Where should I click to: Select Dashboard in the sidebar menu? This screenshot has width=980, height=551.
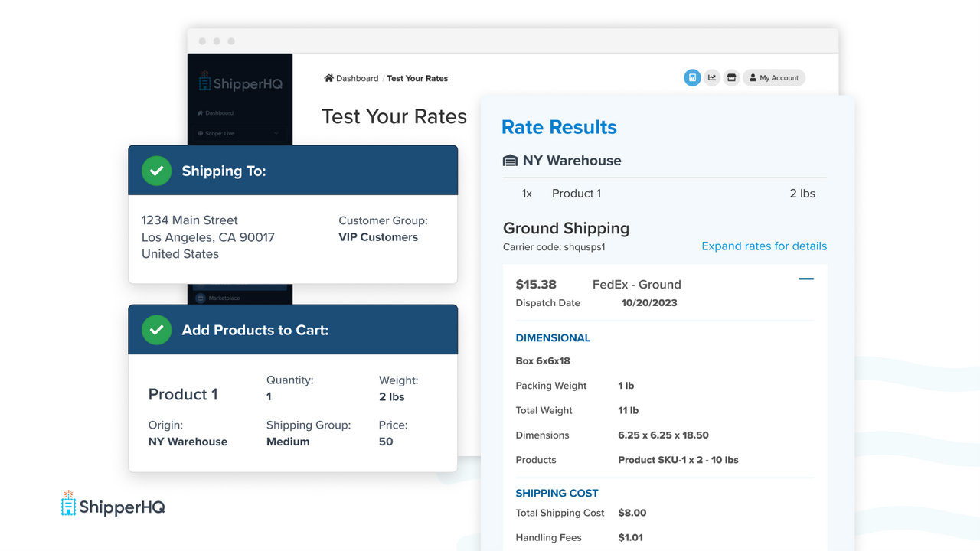[x=218, y=112]
